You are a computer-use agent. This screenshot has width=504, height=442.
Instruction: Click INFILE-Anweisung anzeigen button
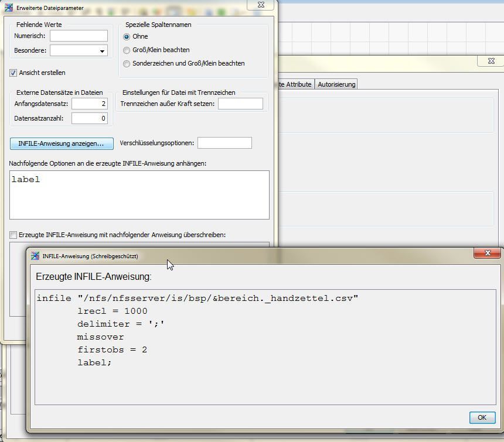click(62, 143)
